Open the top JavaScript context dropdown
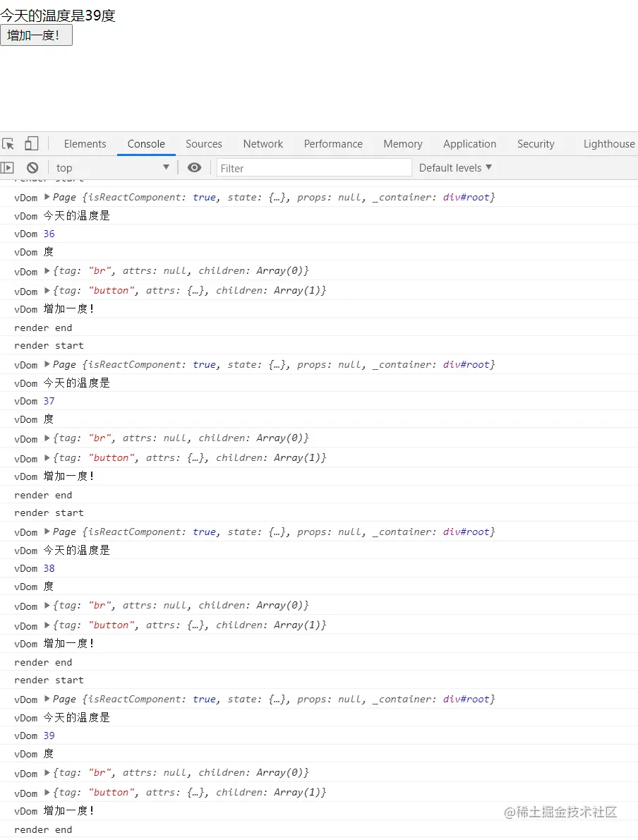The width and height of the screenshot is (638, 840). coord(112,168)
